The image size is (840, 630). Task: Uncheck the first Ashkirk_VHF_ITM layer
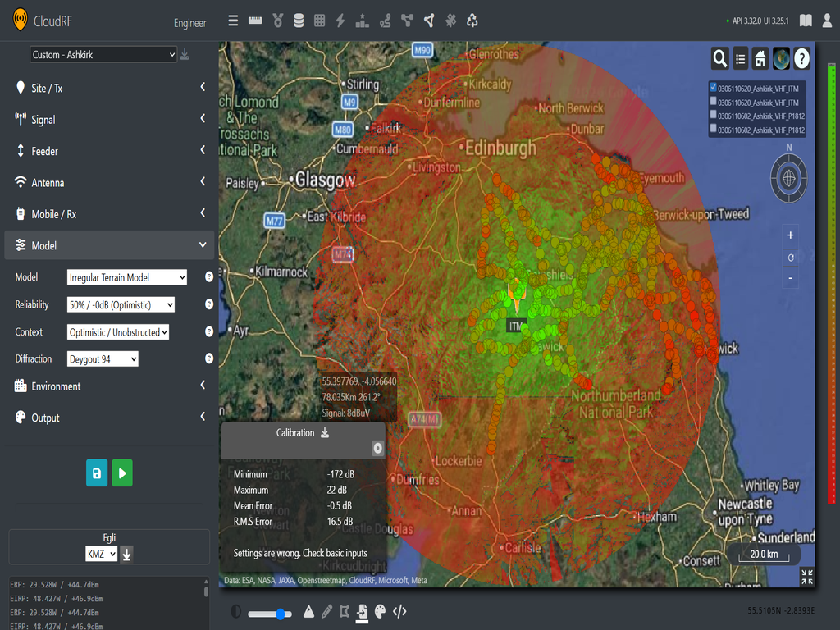(x=713, y=86)
